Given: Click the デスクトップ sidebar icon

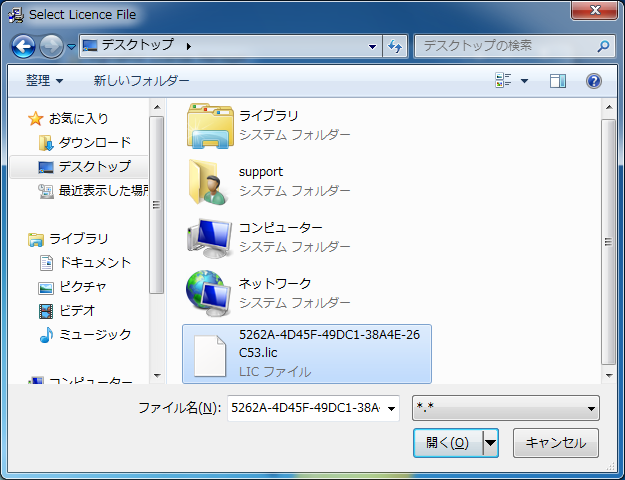Looking at the screenshot, I should pos(45,167).
